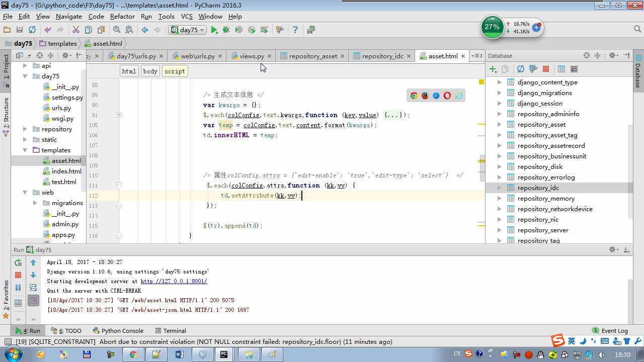The width and height of the screenshot is (644, 362).
Task: Expand the static folder in project tree
Action: click(25, 140)
